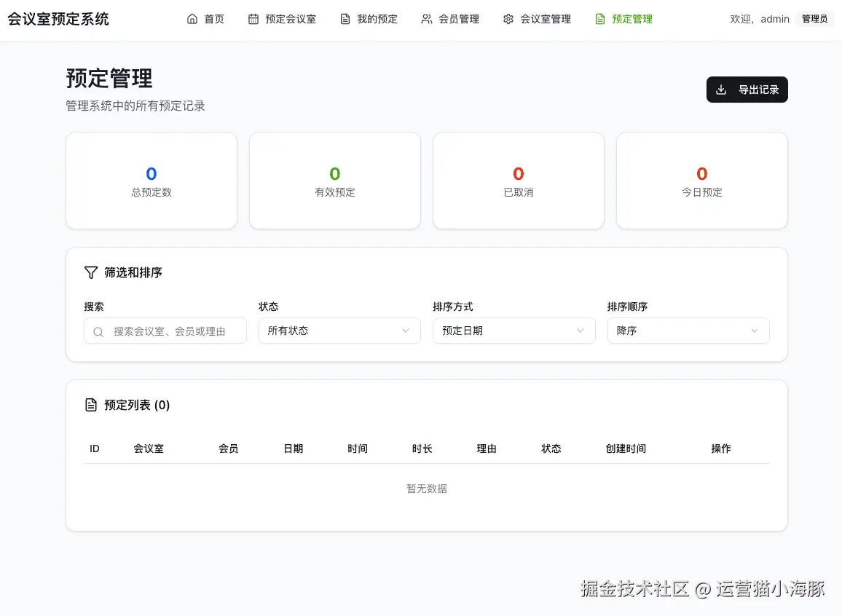The image size is (842, 616).
Task: Click the 会员 column header
Action: (x=228, y=449)
